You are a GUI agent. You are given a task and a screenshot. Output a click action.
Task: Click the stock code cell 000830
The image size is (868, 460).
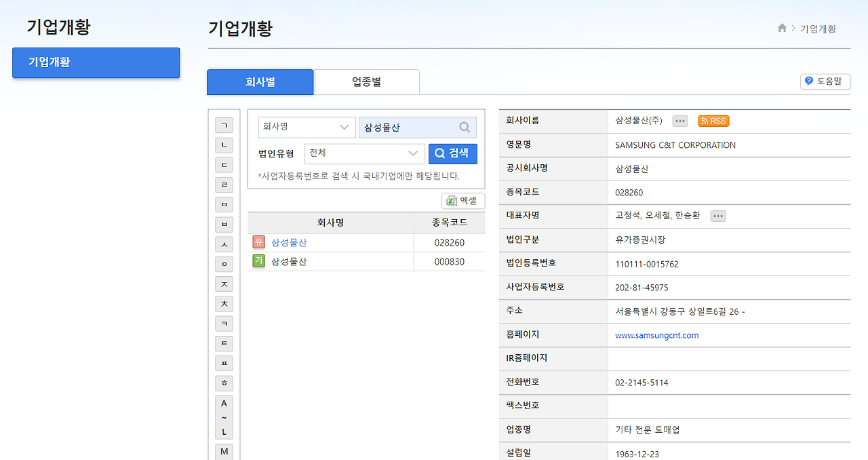click(x=450, y=261)
